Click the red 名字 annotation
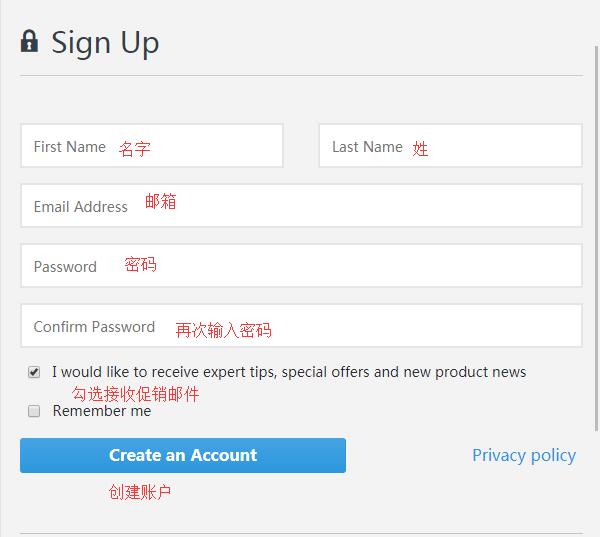Screen dimensions: 600x537 [135, 149]
